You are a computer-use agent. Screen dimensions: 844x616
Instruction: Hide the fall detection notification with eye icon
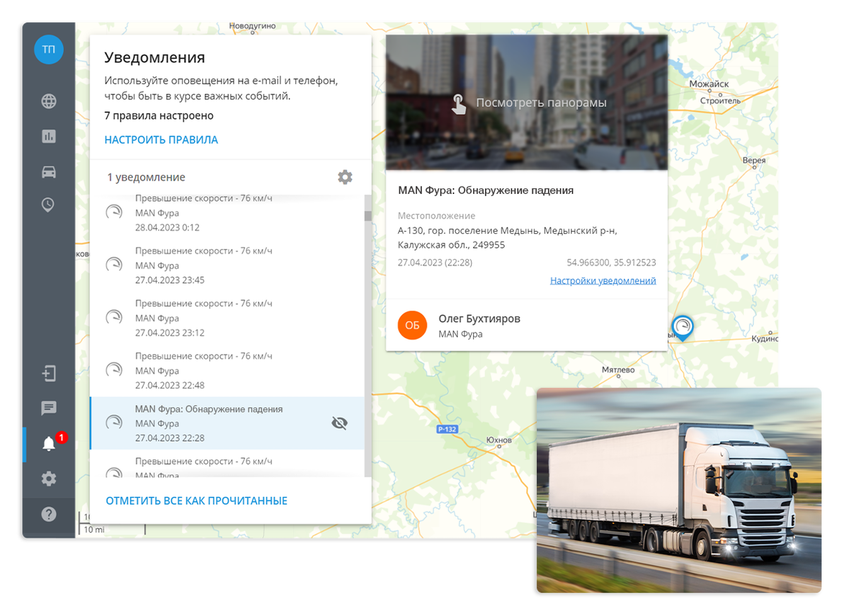pos(339,423)
